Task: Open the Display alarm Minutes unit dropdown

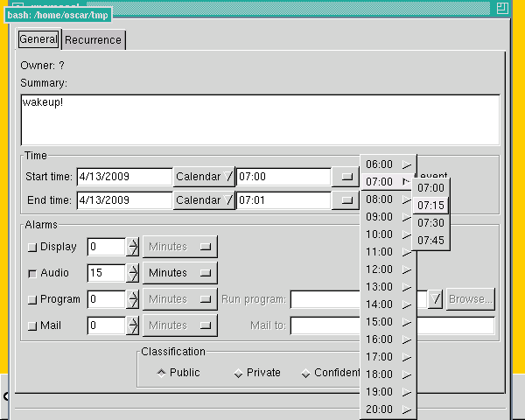Action: [x=179, y=247]
